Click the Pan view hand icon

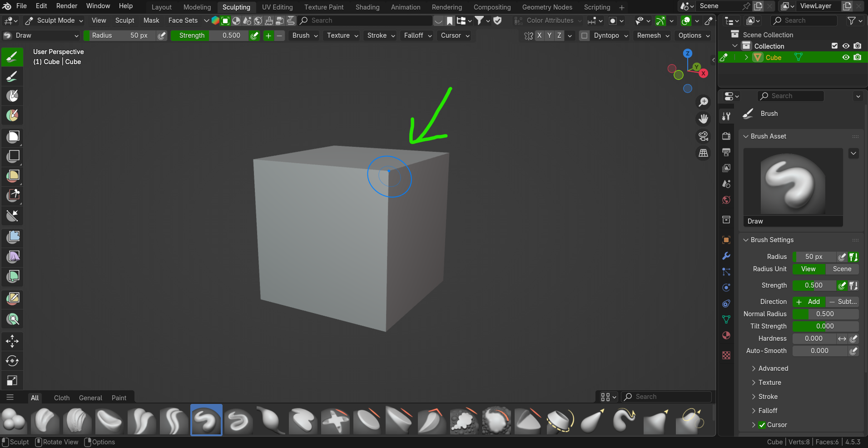[x=703, y=119]
